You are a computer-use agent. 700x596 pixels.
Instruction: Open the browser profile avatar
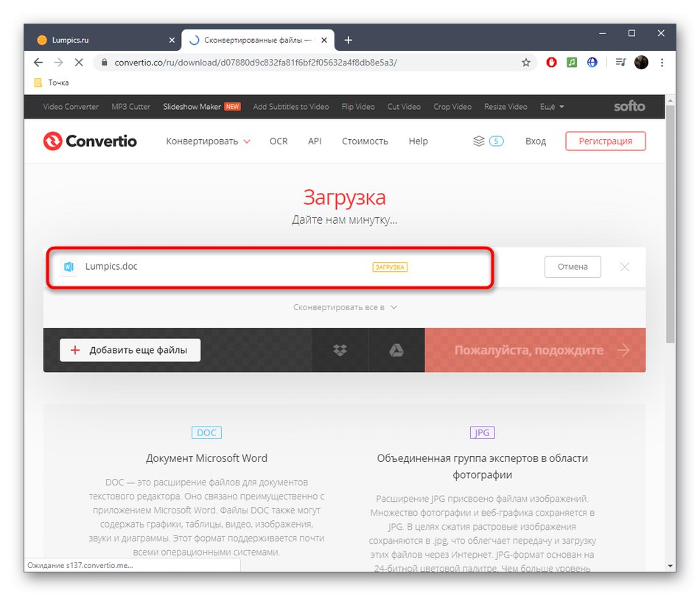[640, 63]
